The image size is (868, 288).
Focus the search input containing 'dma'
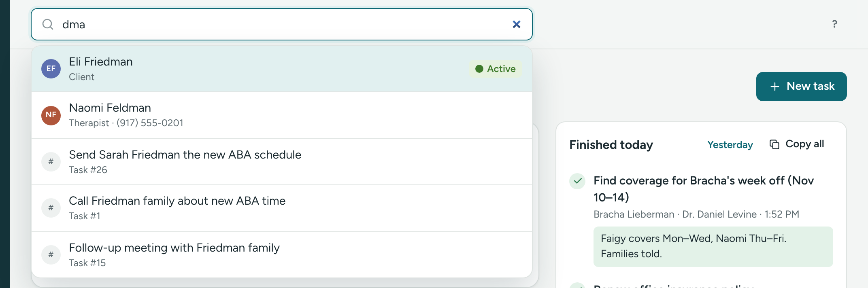click(281, 24)
